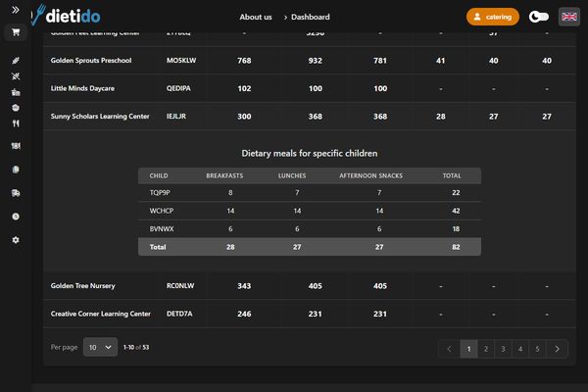Go to page 2 in pagination

[x=486, y=348]
